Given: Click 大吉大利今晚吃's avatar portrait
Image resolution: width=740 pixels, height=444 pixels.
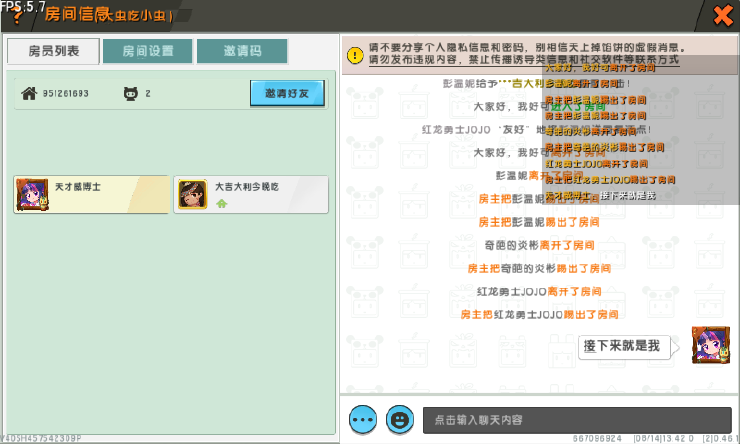Looking at the screenshot, I should (x=193, y=194).
